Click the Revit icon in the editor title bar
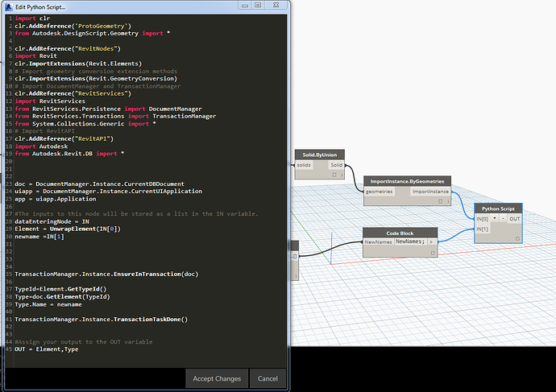The height and width of the screenshot is (392, 556). [7, 6]
